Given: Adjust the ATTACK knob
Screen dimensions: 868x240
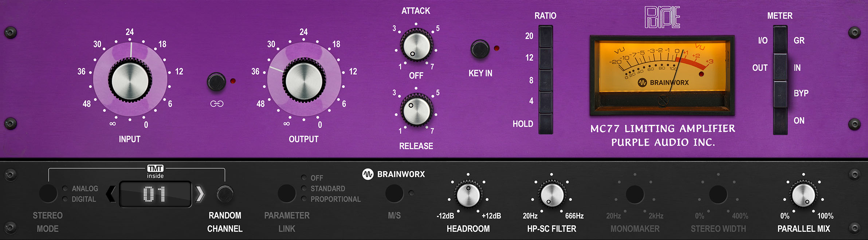Looking at the screenshot, I should 416,46.
